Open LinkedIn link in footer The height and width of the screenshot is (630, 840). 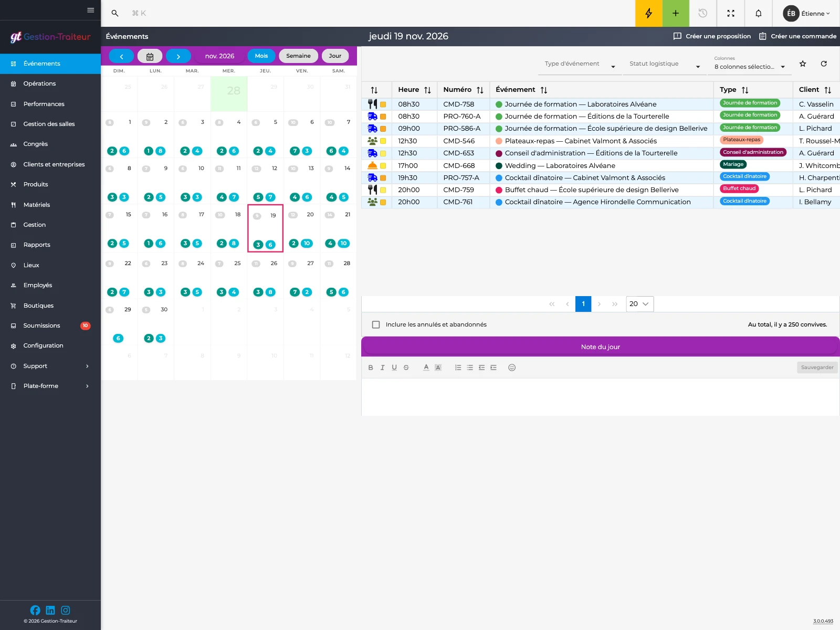50,610
